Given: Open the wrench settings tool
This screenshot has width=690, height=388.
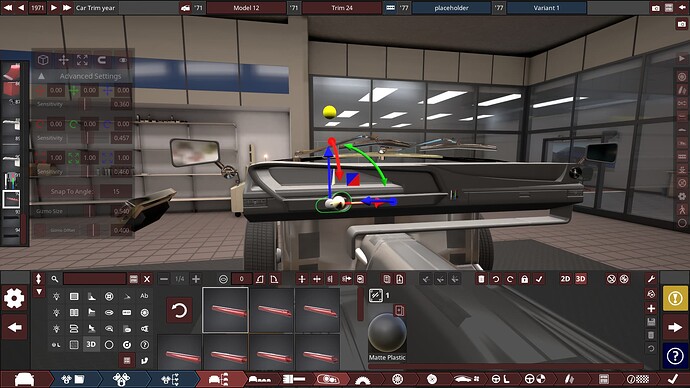Looking at the screenshot, I should coord(651,278).
